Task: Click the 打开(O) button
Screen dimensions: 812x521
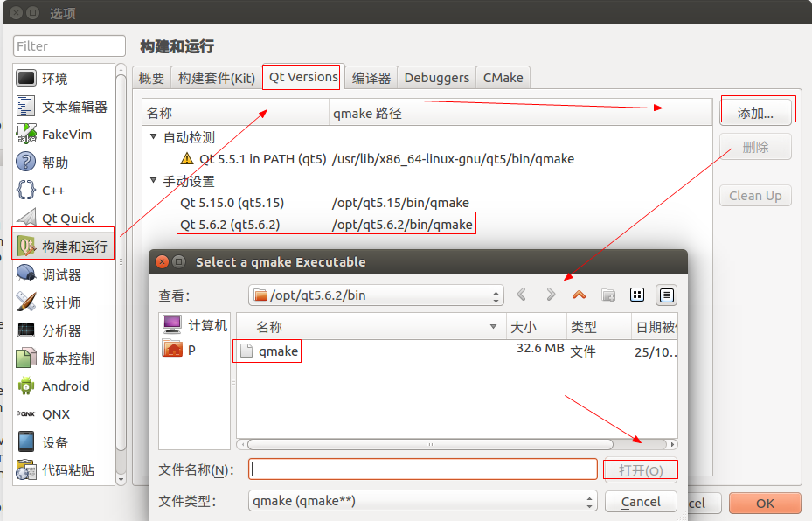Action: point(641,470)
